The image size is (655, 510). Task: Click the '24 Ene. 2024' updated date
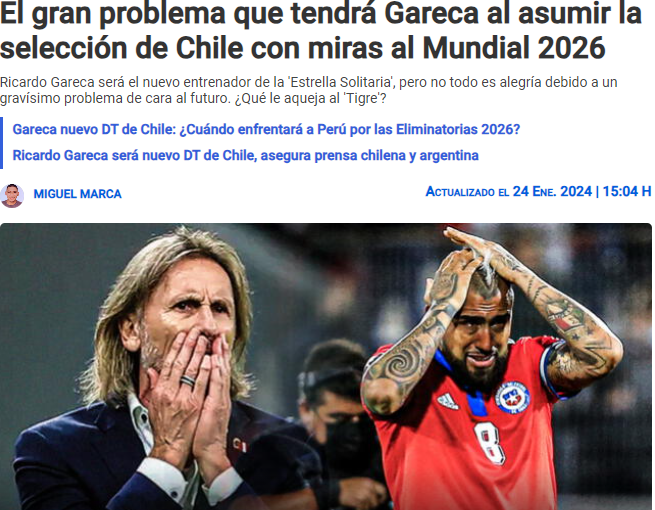tap(552, 191)
